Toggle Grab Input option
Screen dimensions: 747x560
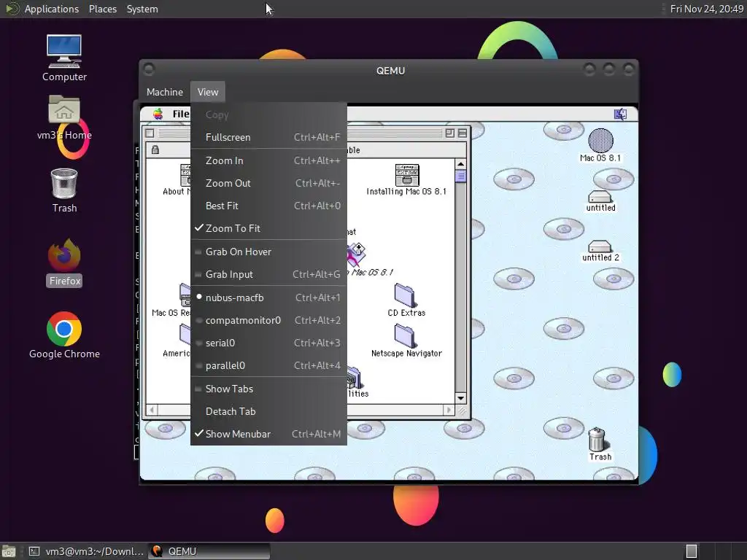tap(268, 274)
